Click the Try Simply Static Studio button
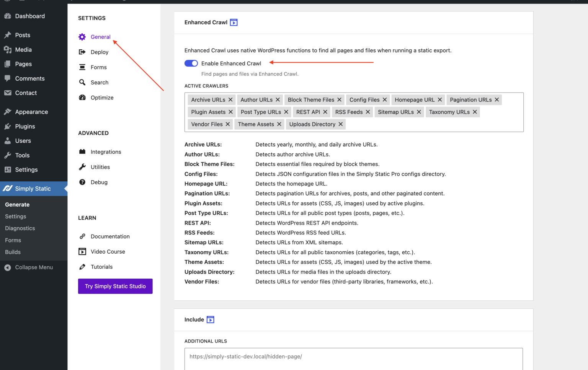588x370 pixels. coord(115,286)
